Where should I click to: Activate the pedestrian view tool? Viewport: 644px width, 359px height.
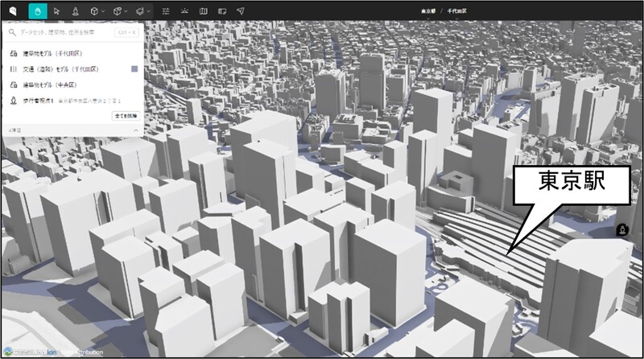point(75,11)
